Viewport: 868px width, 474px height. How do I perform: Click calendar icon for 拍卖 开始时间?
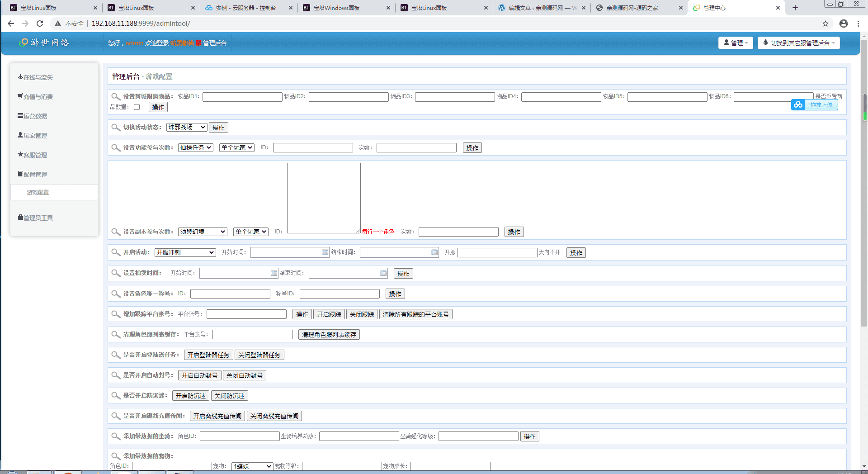274,273
